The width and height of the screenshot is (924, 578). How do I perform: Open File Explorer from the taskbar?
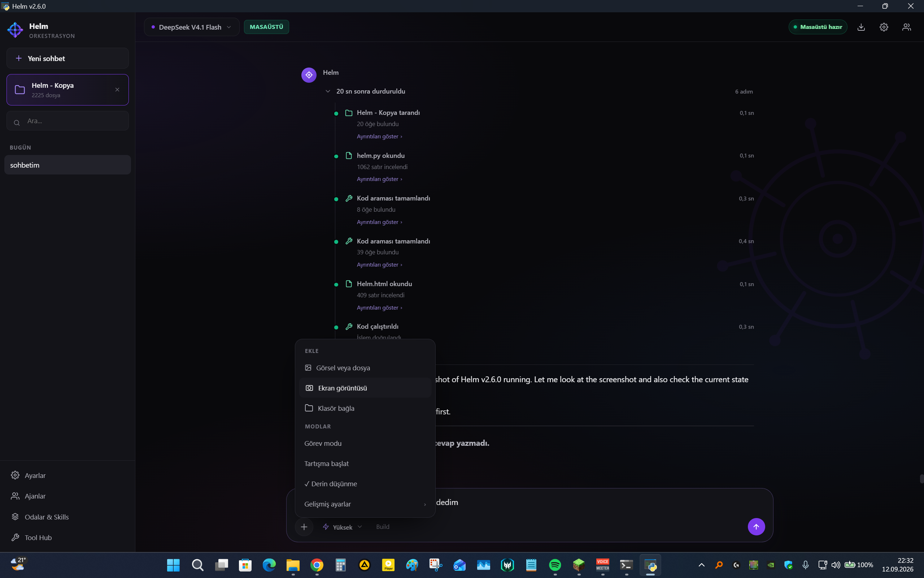click(293, 565)
